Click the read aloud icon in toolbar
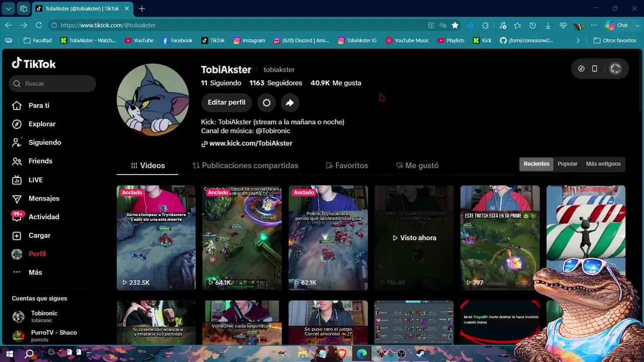The width and height of the screenshot is (644, 362). point(470,25)
